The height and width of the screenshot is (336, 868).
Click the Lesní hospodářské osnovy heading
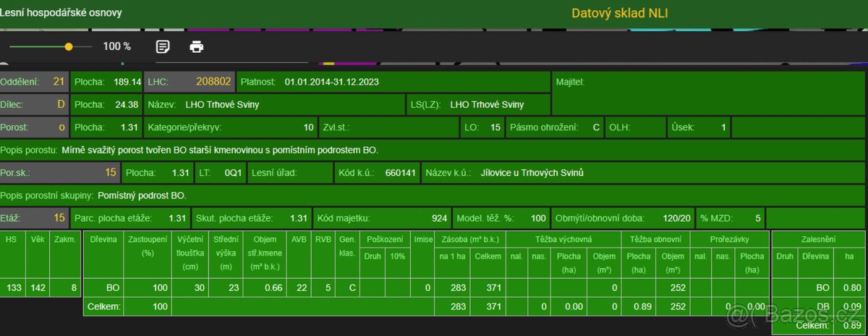click(x=61, y=13)
